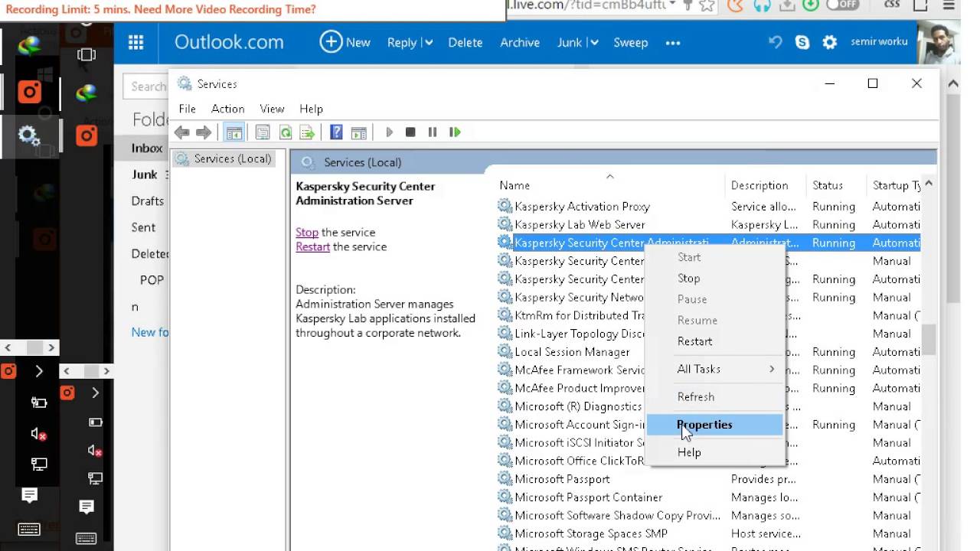Click gear icon of Local Session Manager row

[505, 352]
